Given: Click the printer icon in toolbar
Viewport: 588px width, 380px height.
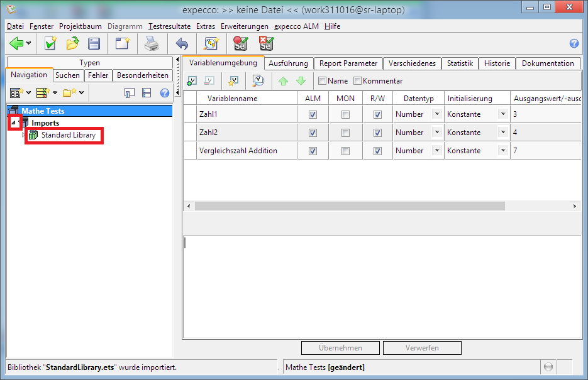Looking at the screenshot, I should pos(152,43).
